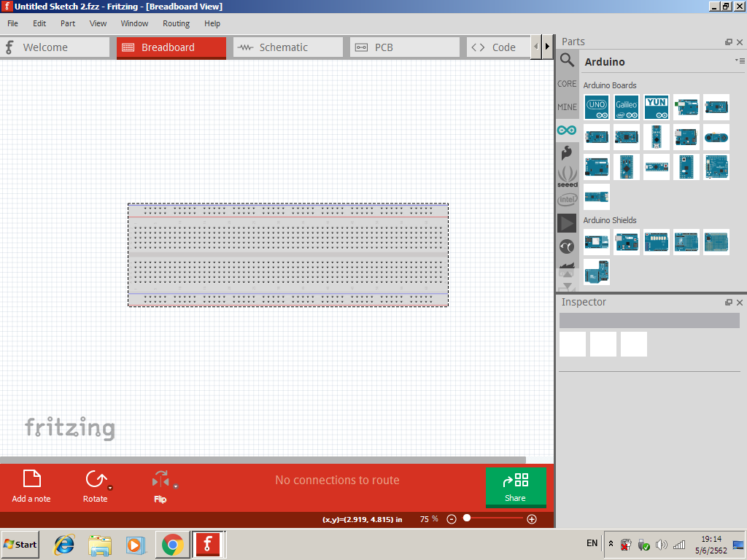Image resolution: width=747 pixels, height=560 pixels.
Task: Open the Seeed parts bin
Action: pyautogui.click(x=567, y=176)
